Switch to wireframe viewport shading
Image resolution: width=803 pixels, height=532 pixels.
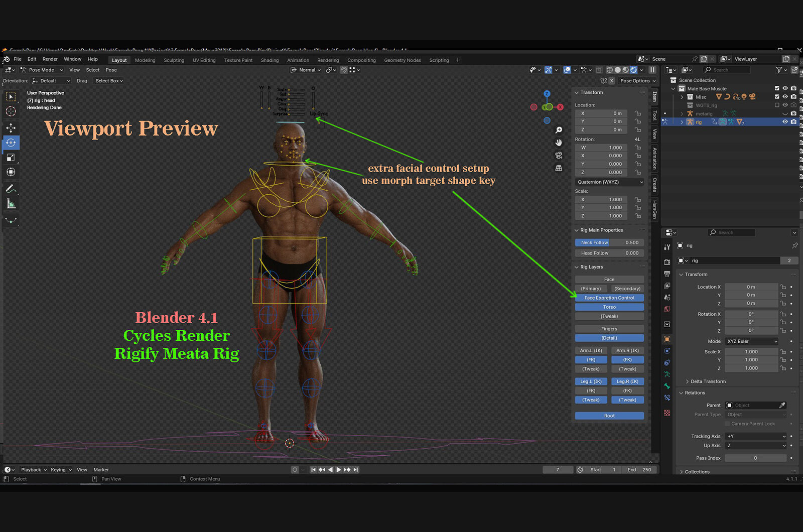[610, 70]
